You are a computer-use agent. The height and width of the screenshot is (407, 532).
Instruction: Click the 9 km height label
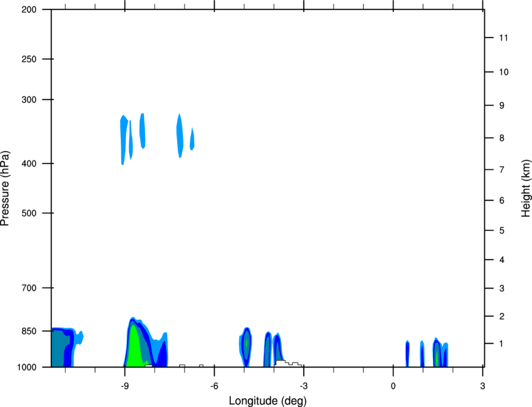[502, 106]
